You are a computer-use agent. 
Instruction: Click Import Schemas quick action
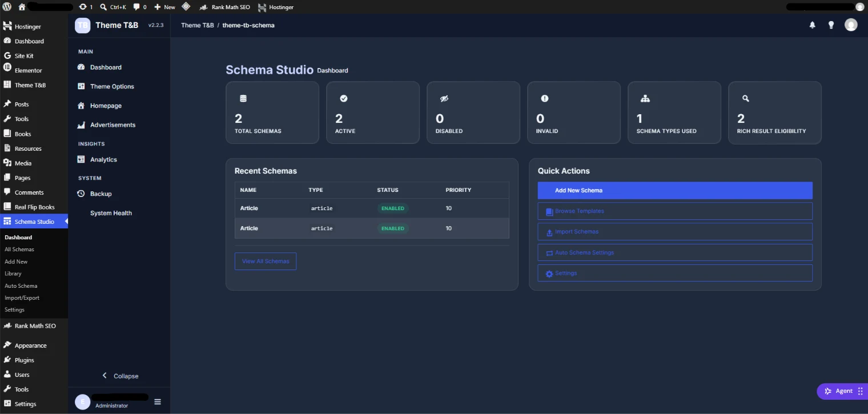click(x=675, y=232)
